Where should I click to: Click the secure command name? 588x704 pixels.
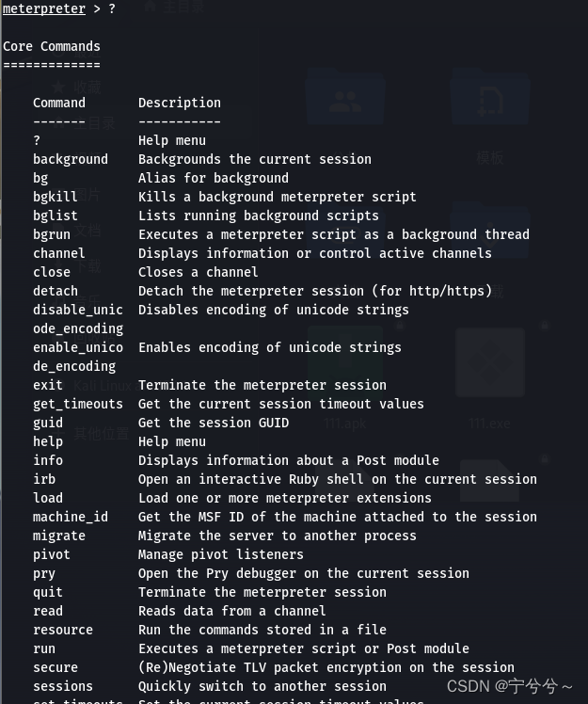point(56,667)
